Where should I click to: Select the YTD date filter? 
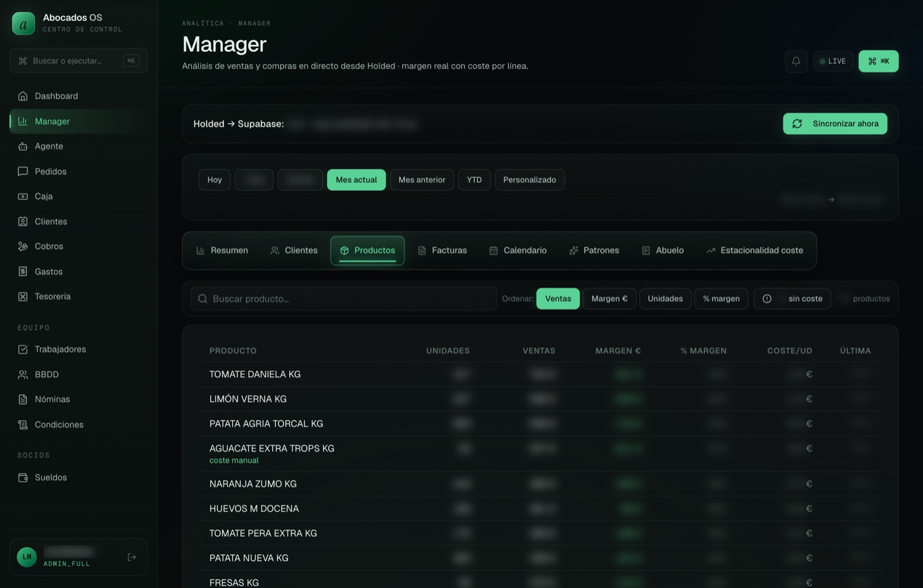tap(474, 180)
